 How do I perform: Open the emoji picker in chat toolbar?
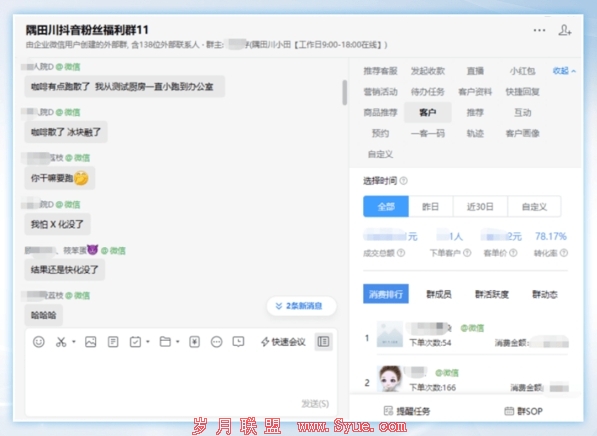pyautogui.click(x=38, y=342)
